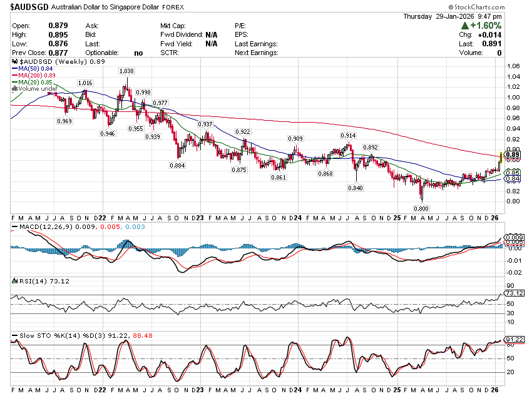Screen dimensions: 532x396
Task: Click the yellow 0.89 current price tag
Action: coord(513,155)
